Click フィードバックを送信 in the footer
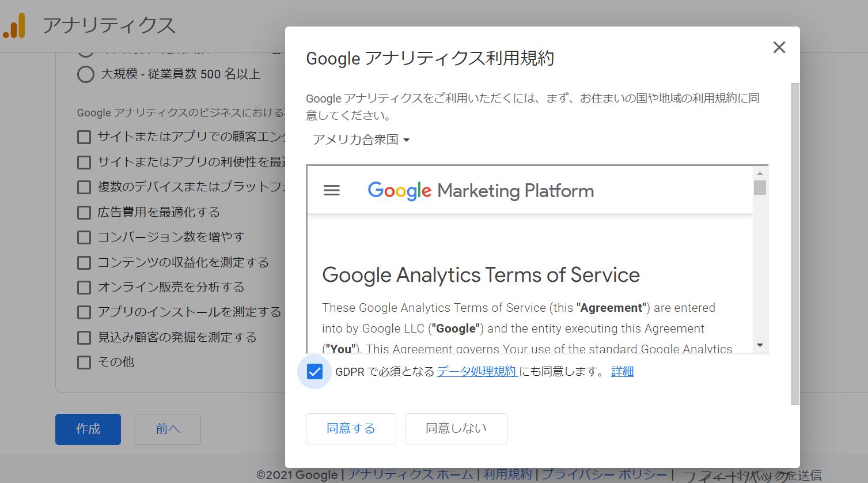The height and width of the screenshot is (483, 868). tap(752, 476)
